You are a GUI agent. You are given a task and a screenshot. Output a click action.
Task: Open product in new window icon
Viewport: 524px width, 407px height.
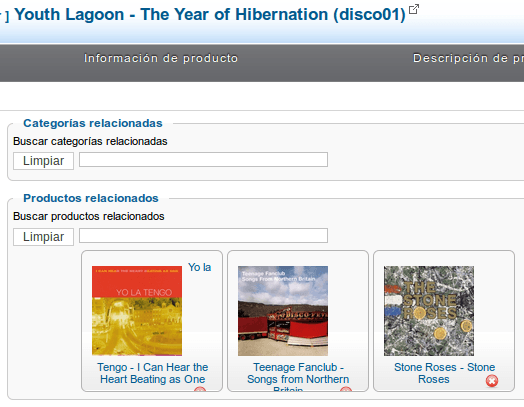(x=414, y=9)
